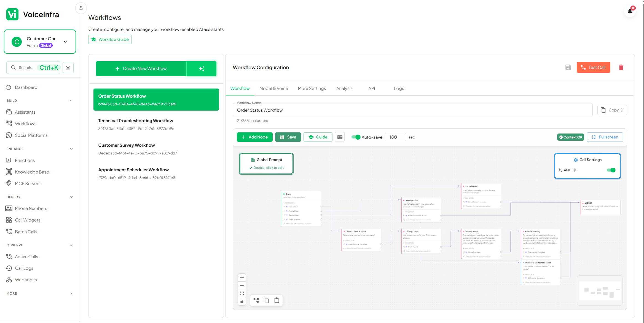
Task: Open Dashboard from sidebar
Action: [x=26, y=87]
